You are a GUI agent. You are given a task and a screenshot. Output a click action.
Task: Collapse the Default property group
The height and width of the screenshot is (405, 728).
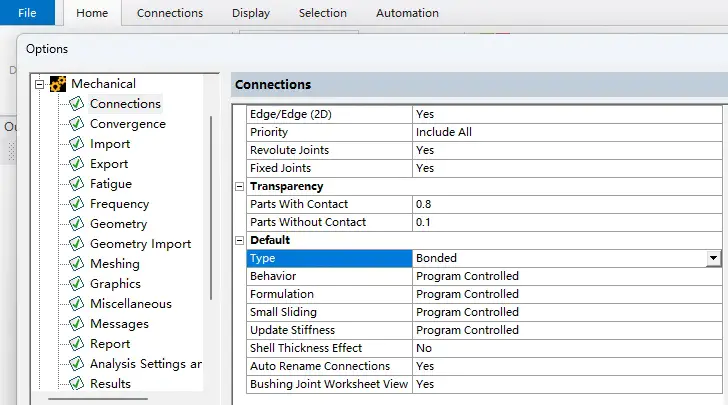(240, 240)
